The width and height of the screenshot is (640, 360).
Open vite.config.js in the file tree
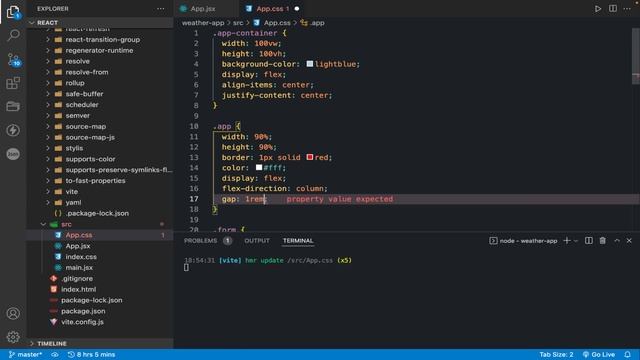click(x=82, y=322)
